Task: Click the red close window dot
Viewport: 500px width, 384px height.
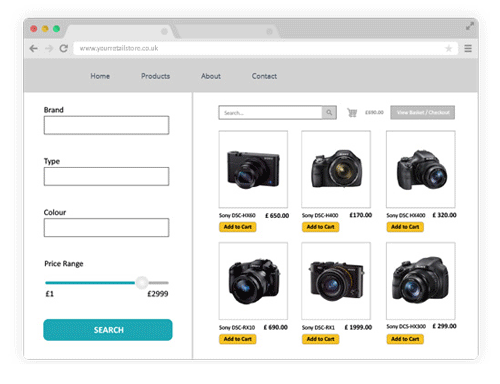Action: tap(34, 29)
